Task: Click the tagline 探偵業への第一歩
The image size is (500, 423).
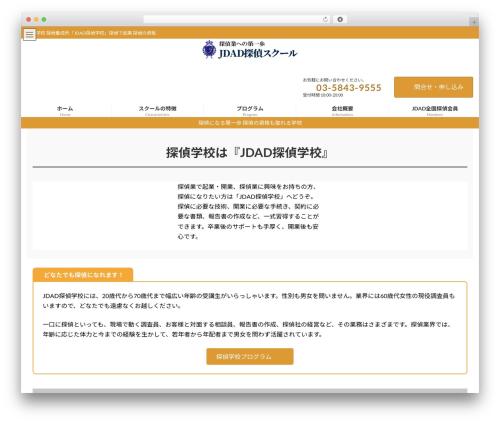Action: 242,44
